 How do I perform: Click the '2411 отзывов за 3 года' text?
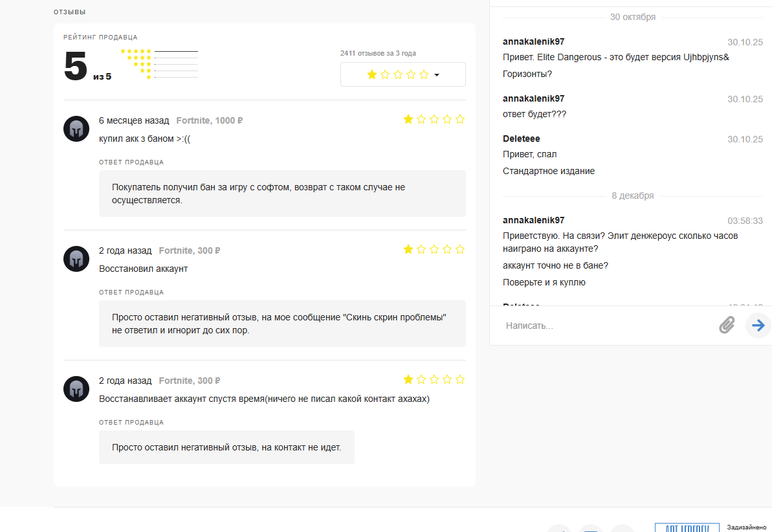tap(378, 53)
